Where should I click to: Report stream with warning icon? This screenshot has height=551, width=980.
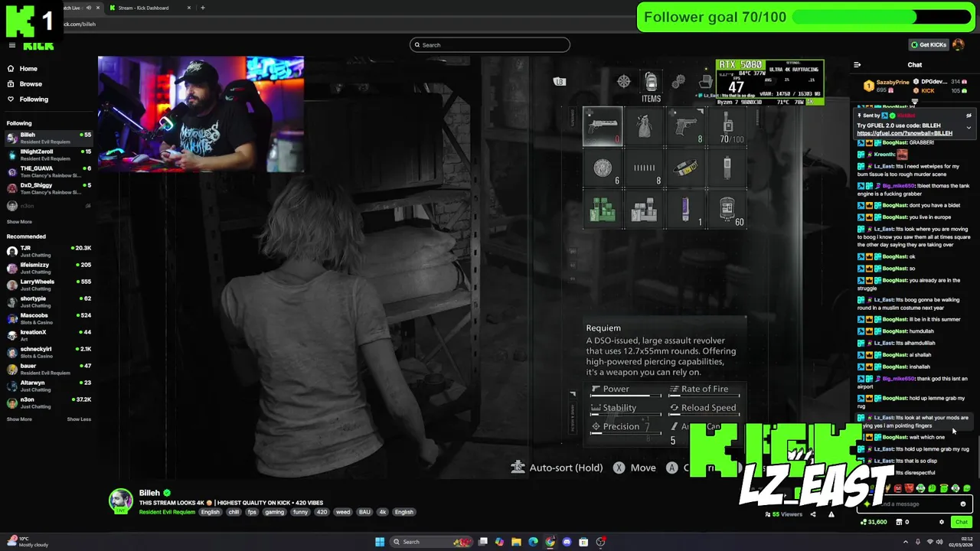[x=831, y=514]
